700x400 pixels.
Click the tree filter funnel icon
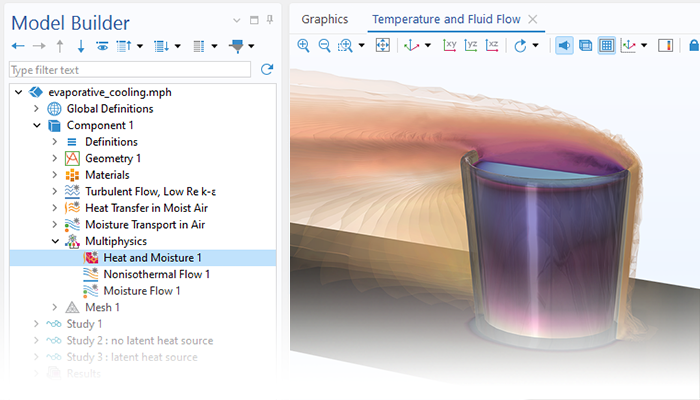tap(237, 46)
